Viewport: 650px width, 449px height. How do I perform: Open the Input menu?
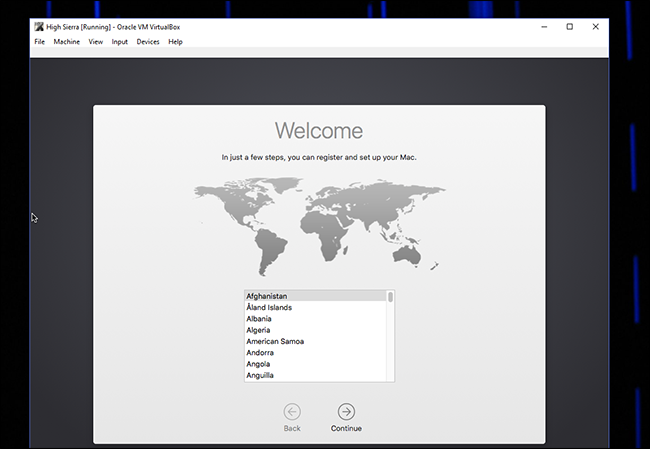coord(119,42)
